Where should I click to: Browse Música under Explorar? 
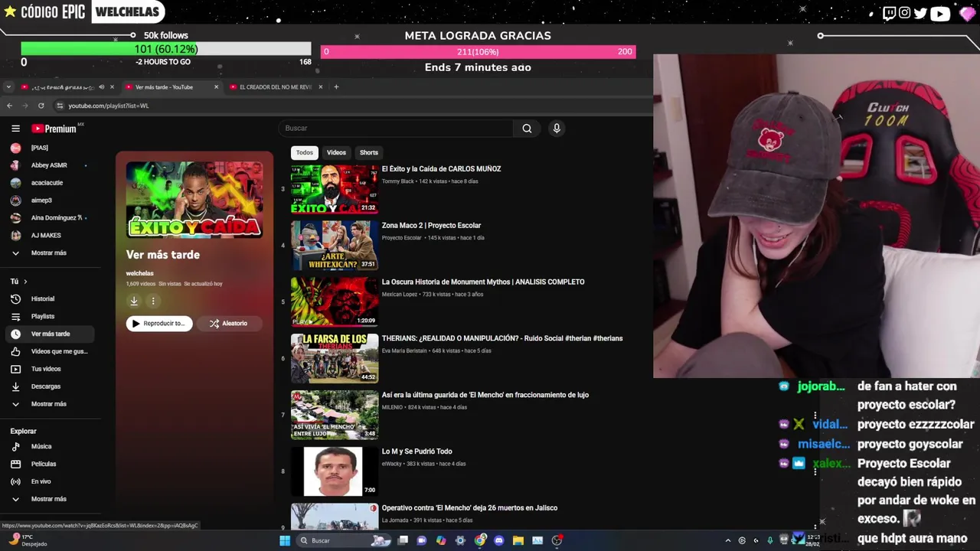51,446
